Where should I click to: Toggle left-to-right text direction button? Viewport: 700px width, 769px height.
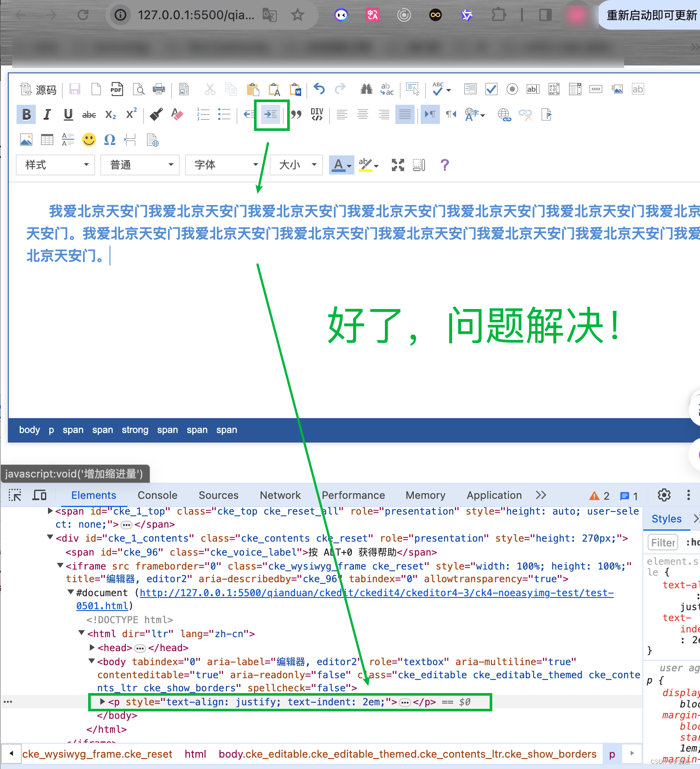pyautogui.click(x=430, y=114)
